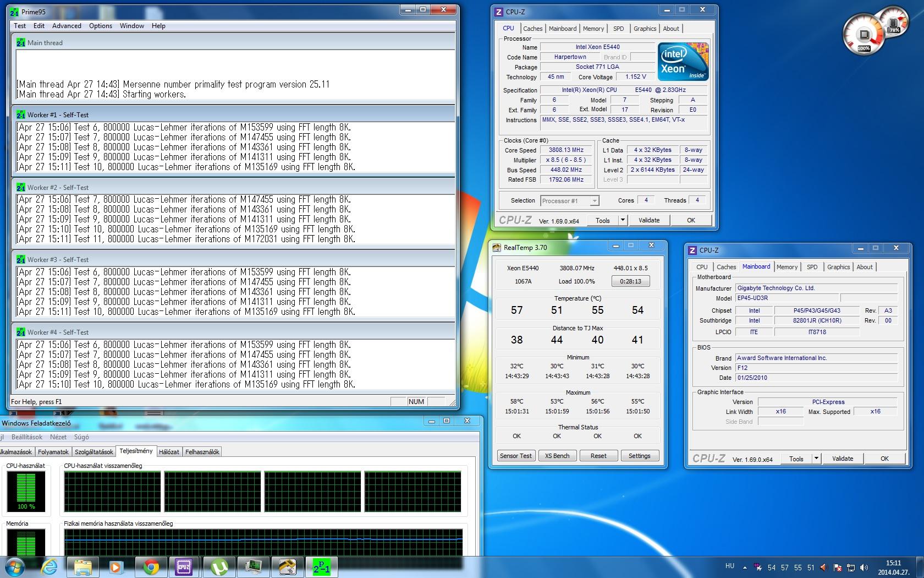Open Windows Explorer folder taskbar icon
Screen dimensions: 924x578
[x=82, y=566]
